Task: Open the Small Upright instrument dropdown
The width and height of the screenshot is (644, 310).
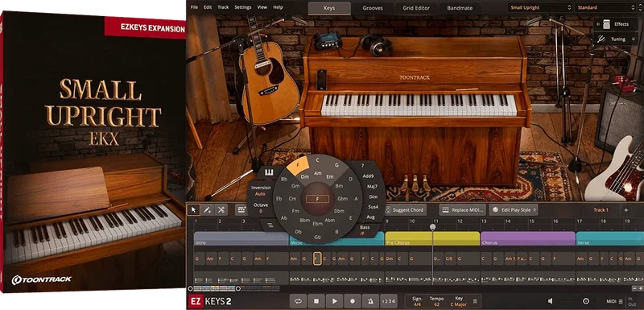Action: tap(540, 7)
